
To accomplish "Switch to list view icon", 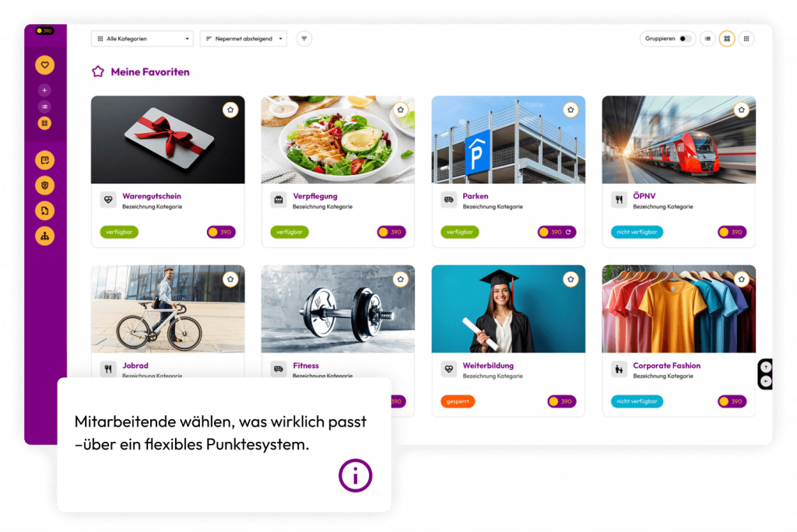I will 707,39.
